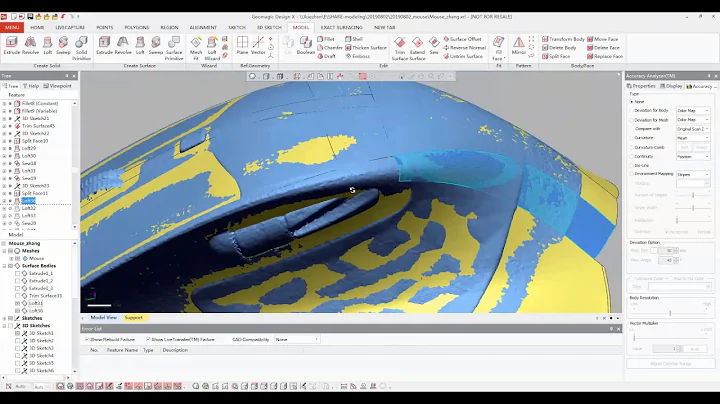This screenshot has width=720, height=404.
Task: Select Loft36 under Surface Bodies
Action: coord(36,311)
